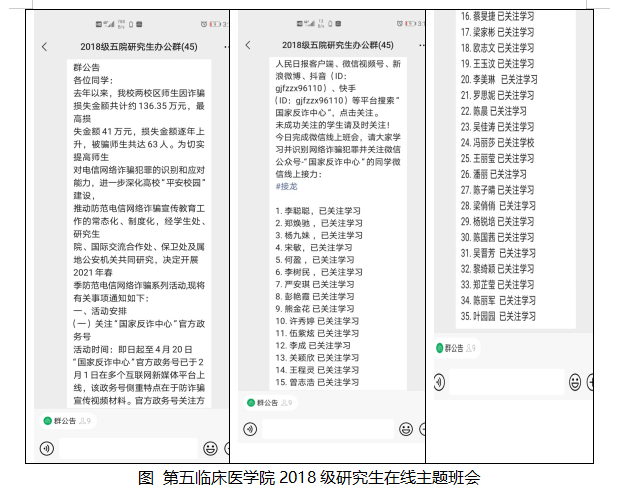
Task: Focus message input box in second phone screenshot
Action: [x=328, y=429]
